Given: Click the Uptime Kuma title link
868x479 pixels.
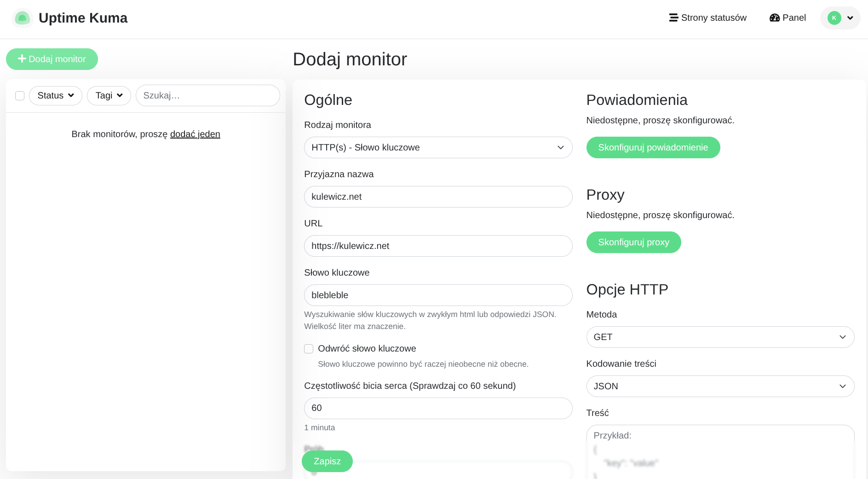Looking at the screenshot, I should [x=83, y=18].
